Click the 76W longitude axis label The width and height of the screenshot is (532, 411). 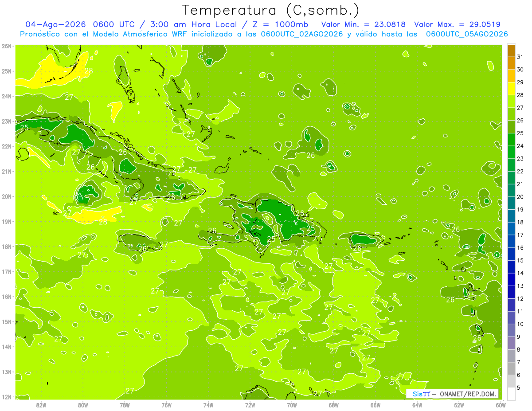(x=166, y=405)
